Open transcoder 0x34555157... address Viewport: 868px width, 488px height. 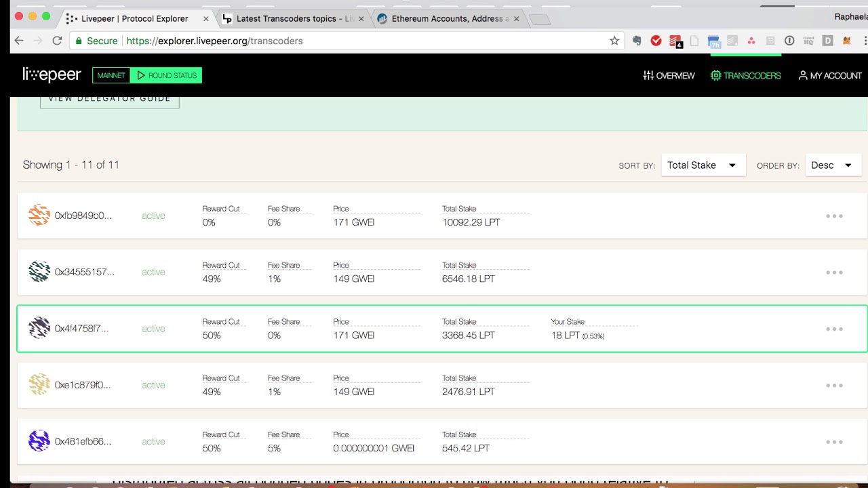[x=85, y=272]
